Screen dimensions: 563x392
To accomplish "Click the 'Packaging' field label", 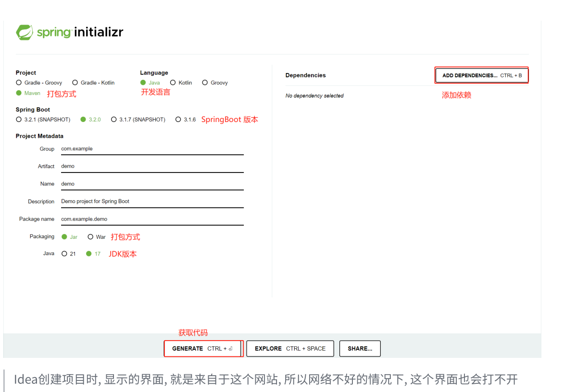I will (x=42, y=237).
